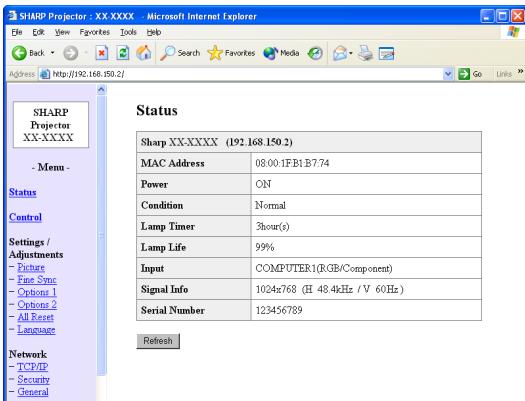Image resolution: width=525 pixels, height=401 pixels.
Task: Open the address bar dropdown arrow
Action: (x=448, y=74)
